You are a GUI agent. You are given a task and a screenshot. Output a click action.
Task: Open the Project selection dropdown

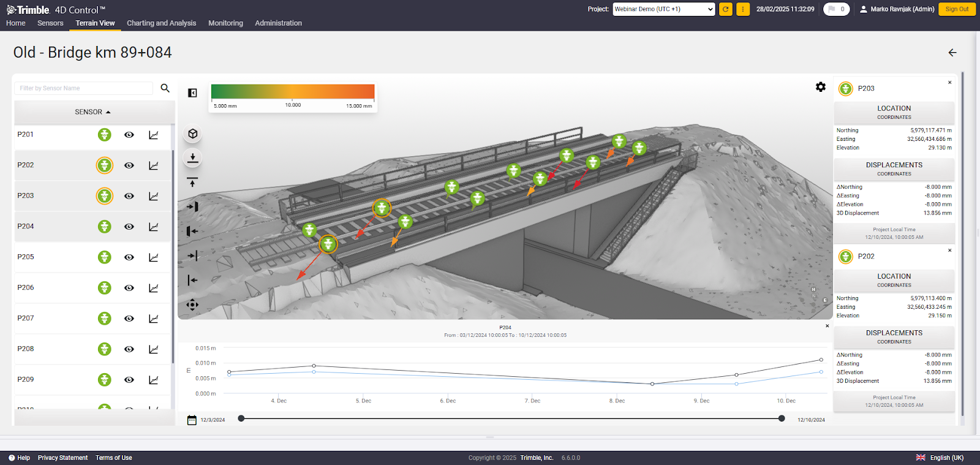click(x=664, y=9)
